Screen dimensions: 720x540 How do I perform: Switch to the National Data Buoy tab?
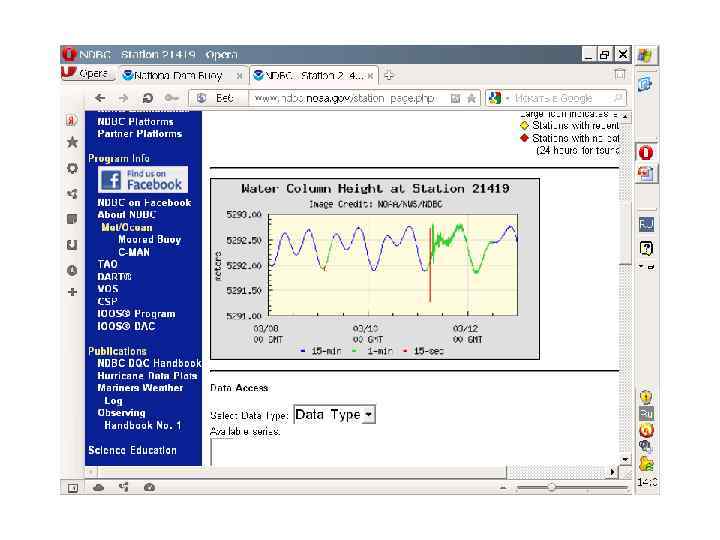(178, 75)
